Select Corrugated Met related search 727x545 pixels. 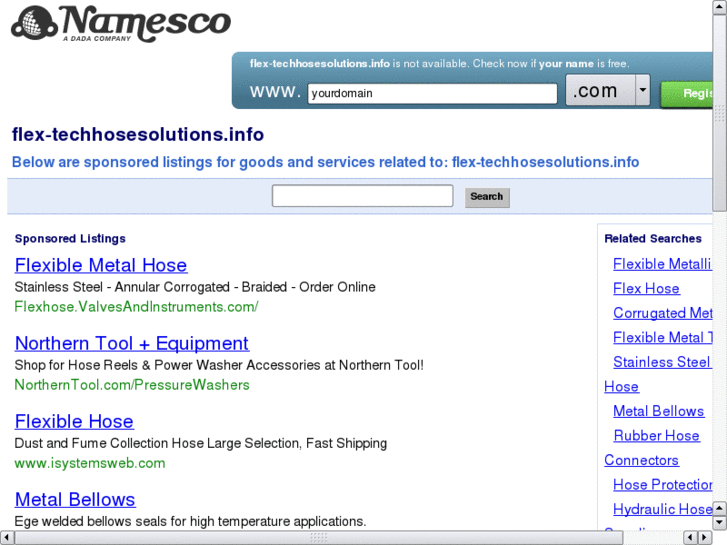(663, 313)
